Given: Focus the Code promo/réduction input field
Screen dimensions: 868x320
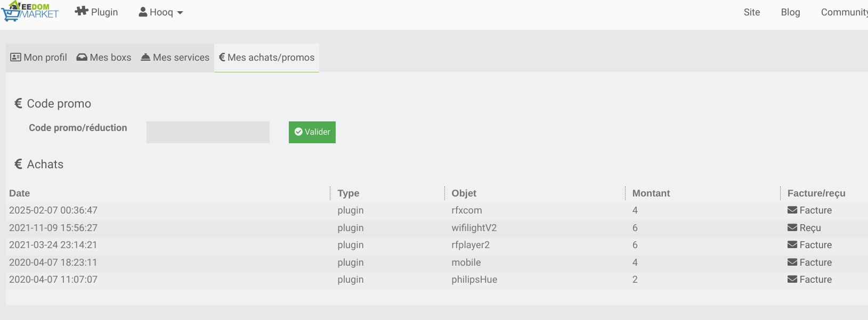Looking at the screenshot, I should [208, 132].
